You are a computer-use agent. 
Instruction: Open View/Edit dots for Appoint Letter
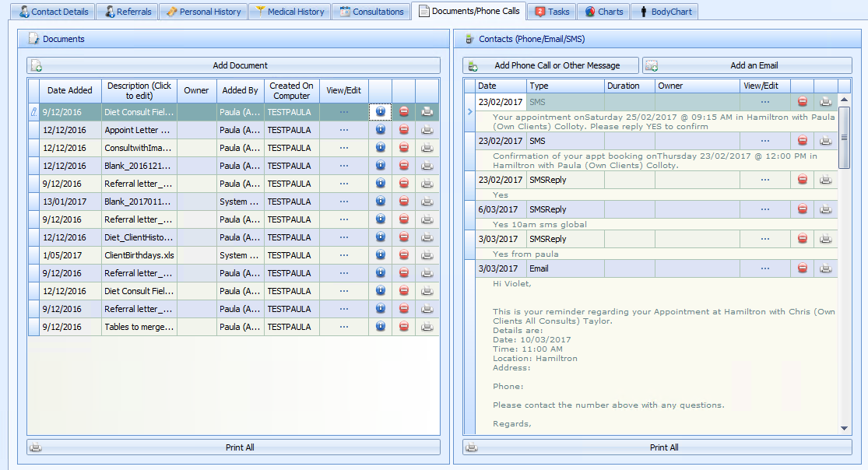344,129
